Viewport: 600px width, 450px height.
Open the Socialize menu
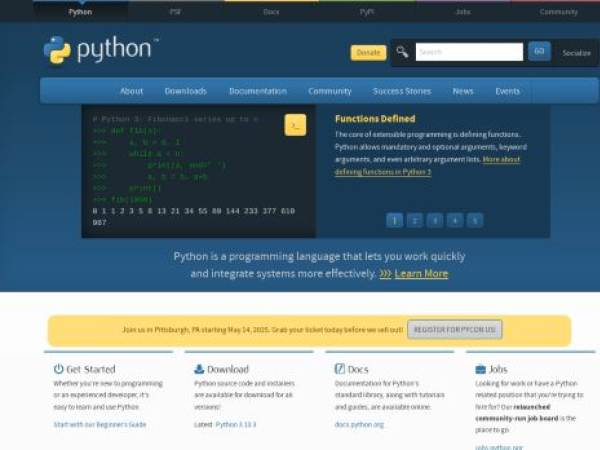576,53
